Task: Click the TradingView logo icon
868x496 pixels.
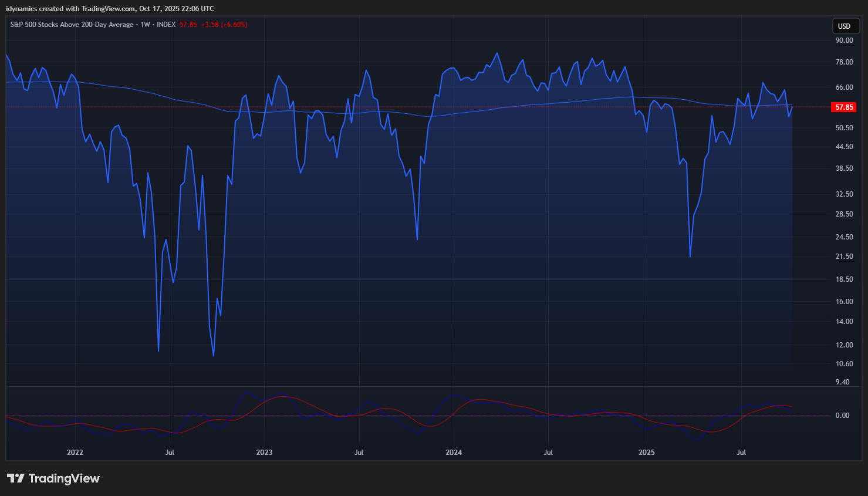Action: pos(16,478)
